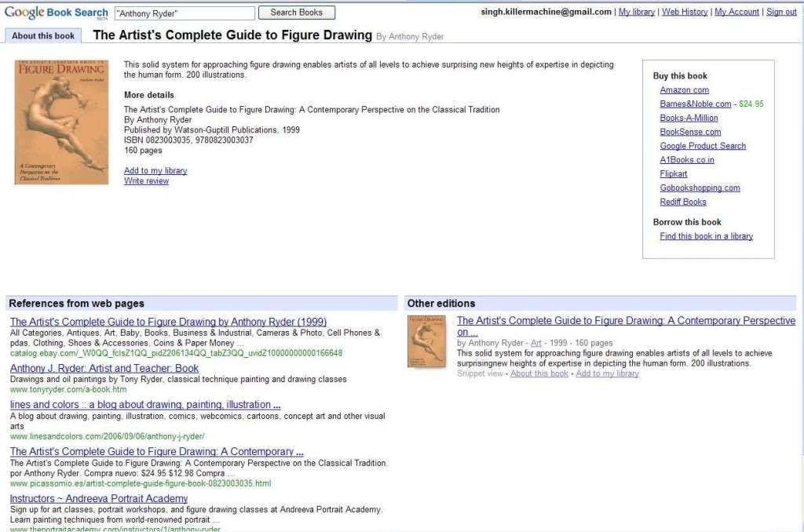Open Instructors ~ Andreeva Portrait Academy link
The width and height of the screenshot is (804, 532).
click(x=99, y=498)
